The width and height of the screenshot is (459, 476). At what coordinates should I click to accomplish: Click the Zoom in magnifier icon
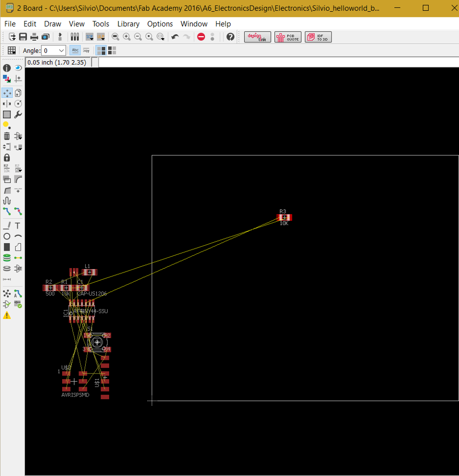click(x=126, y=37)
